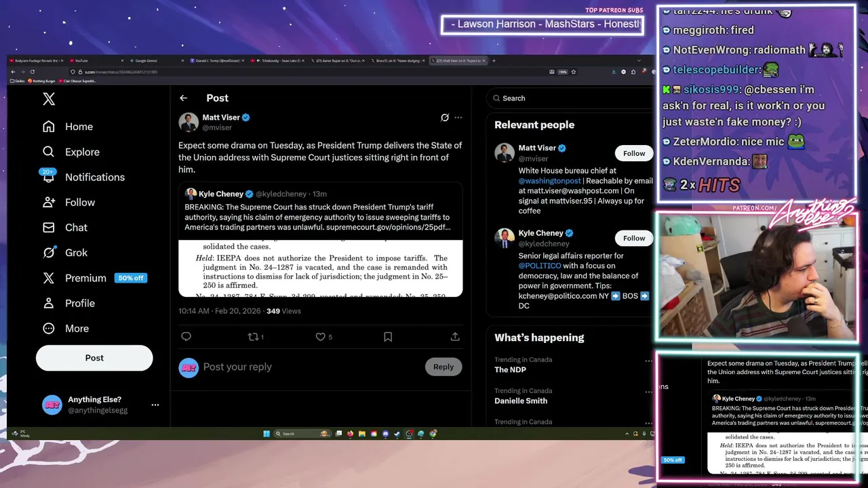Open a new browser tab
The image size is (868, 488).
(494, 60)
